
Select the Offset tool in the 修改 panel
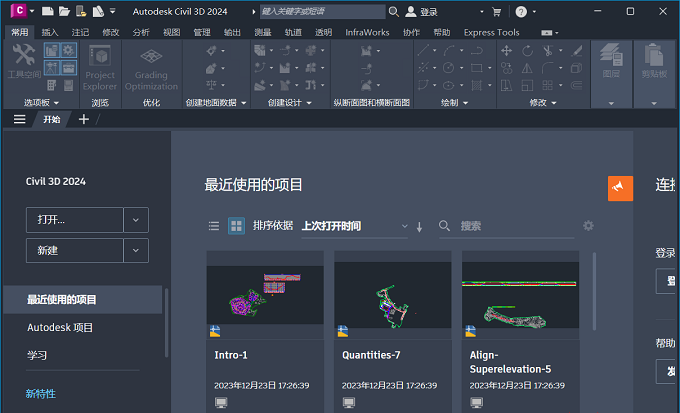click(576, 85)
